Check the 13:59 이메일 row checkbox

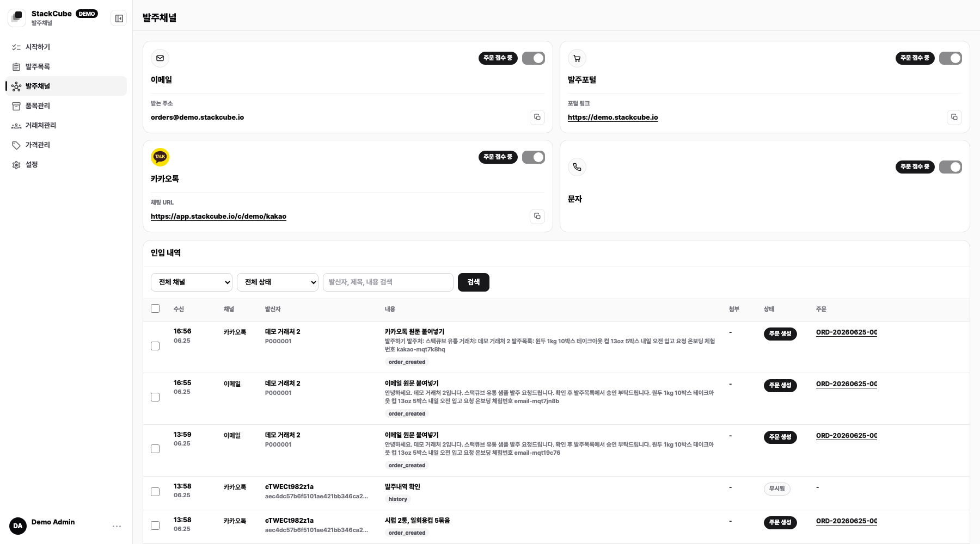pos(155,449)
